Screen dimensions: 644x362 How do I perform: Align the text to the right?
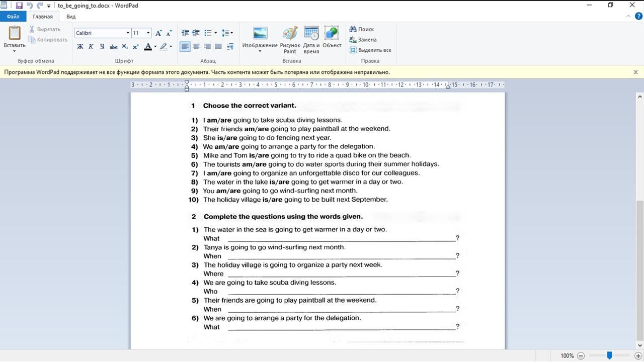pyautogui.click(x=207, y=47)
